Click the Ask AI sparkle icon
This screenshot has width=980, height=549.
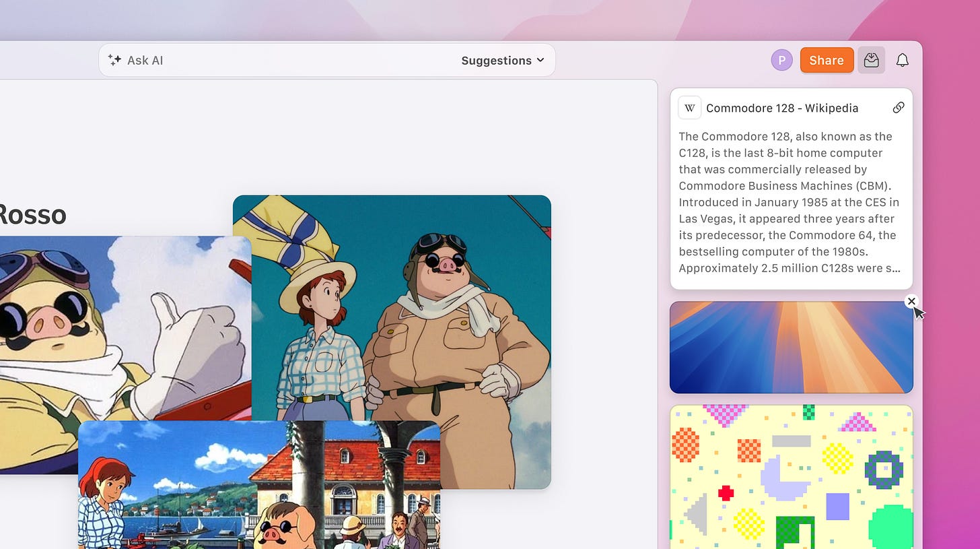[x=114, y=60]
